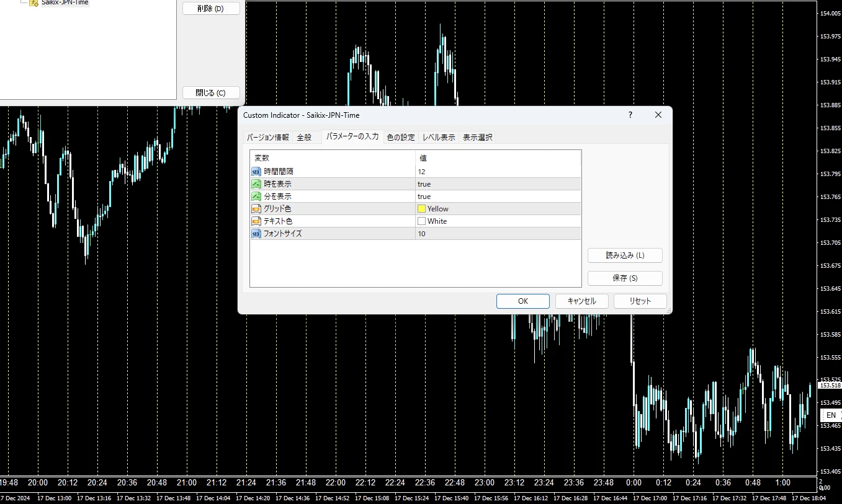Open the White text color value
The width and height of the screenshot is (842, 504).
436,221
